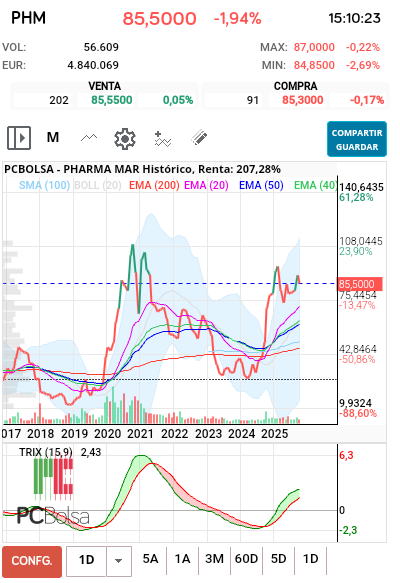The image size is (400, 583).
Task: Select the rightmost 1D time range
Action: 310,559
